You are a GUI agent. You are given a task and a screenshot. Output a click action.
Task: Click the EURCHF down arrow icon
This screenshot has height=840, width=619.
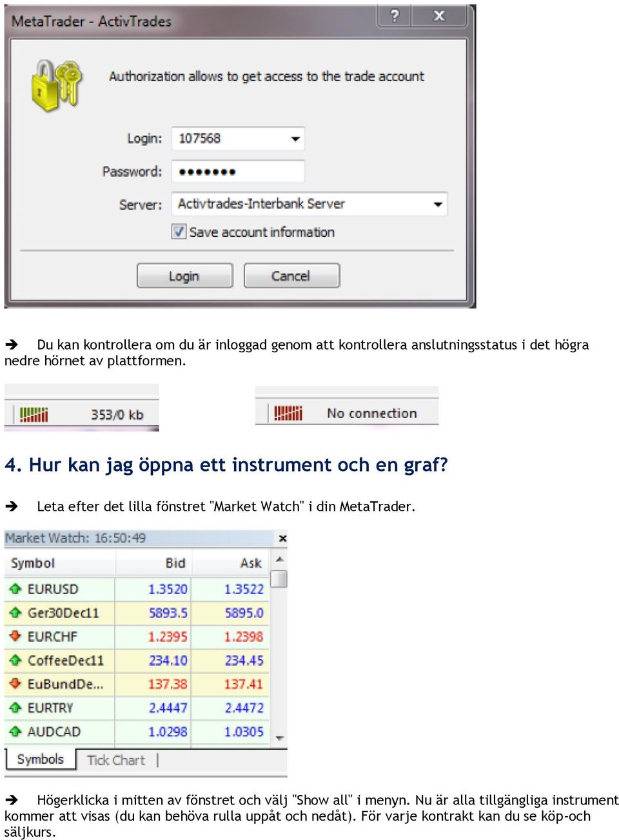pyautogui.click(x=15, y=636)
